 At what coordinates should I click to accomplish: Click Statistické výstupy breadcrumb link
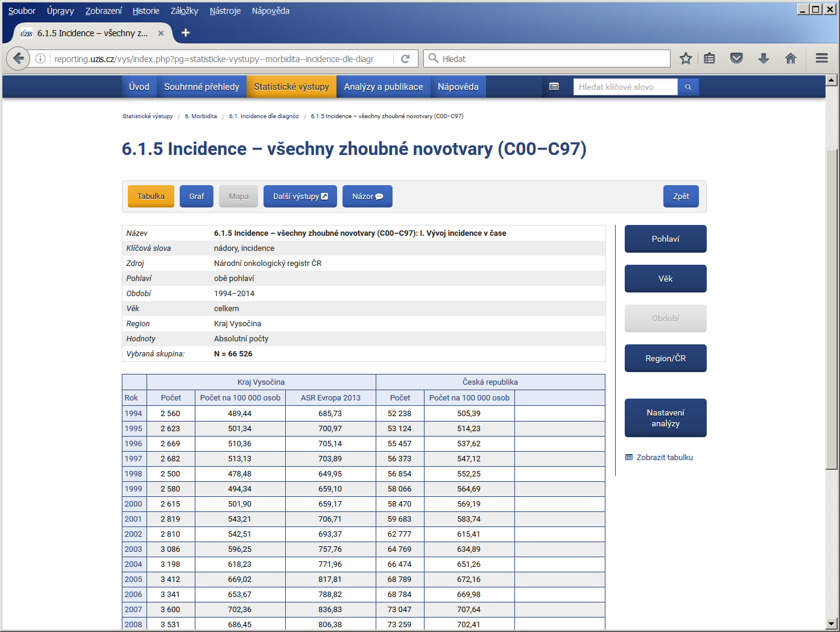148,116
